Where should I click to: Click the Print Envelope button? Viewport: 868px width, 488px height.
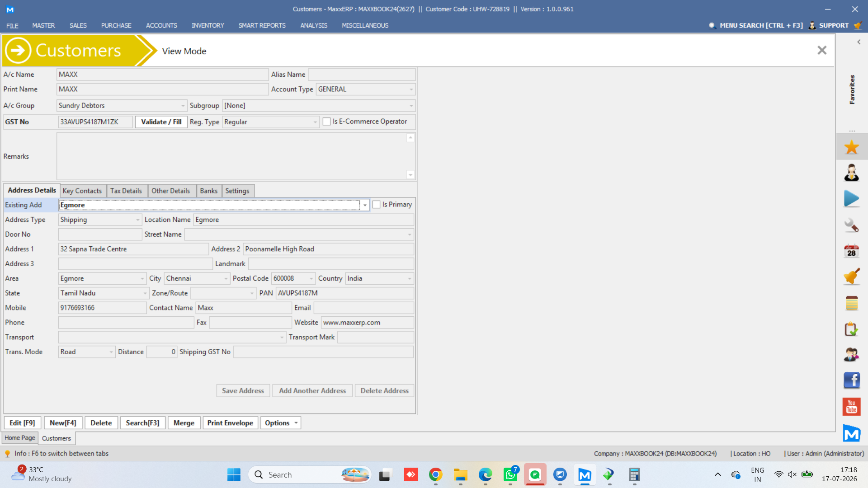(x=230, y=423)
